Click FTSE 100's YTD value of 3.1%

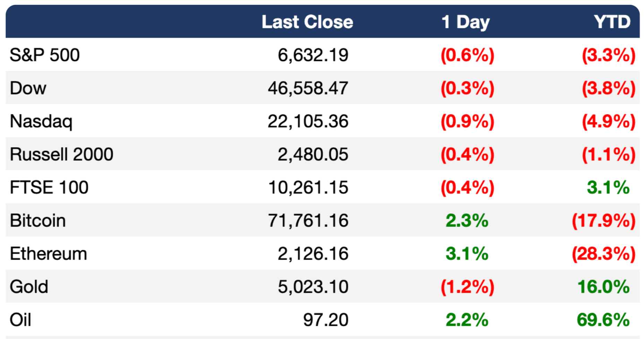pos(608,188)
